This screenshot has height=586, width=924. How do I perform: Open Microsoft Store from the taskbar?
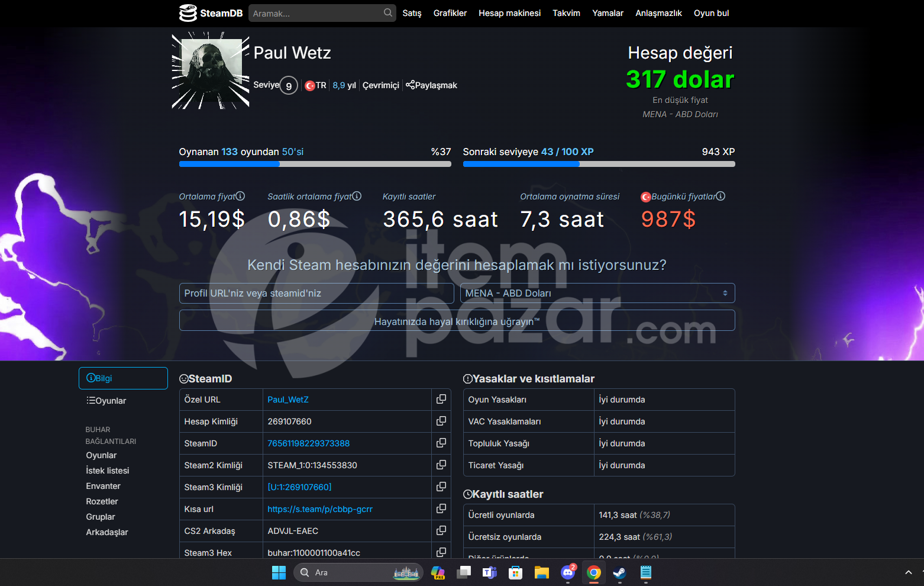pos(516,572)
